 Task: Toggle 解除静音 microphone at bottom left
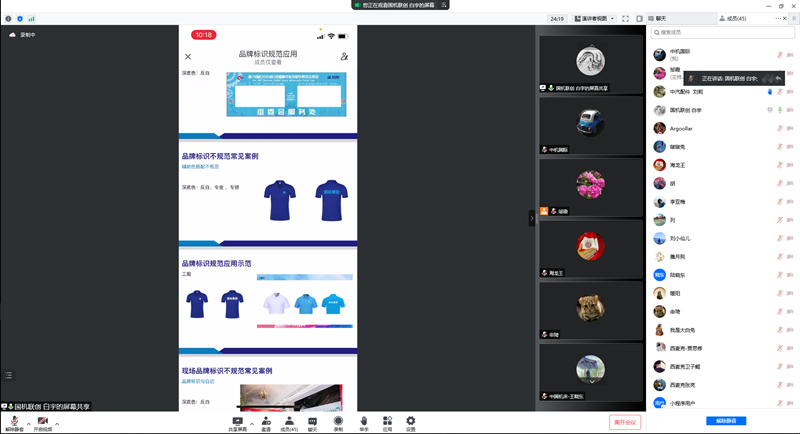14,422
